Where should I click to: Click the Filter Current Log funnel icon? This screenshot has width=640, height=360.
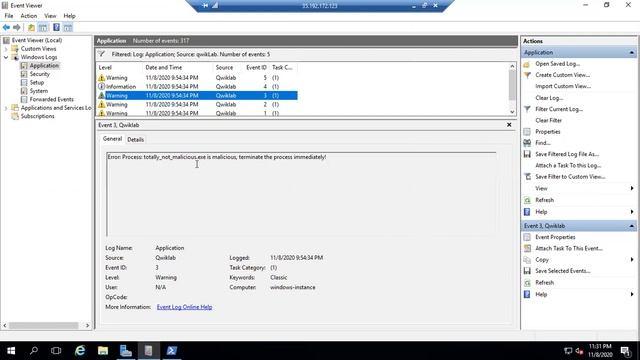[x=527, y=109]
